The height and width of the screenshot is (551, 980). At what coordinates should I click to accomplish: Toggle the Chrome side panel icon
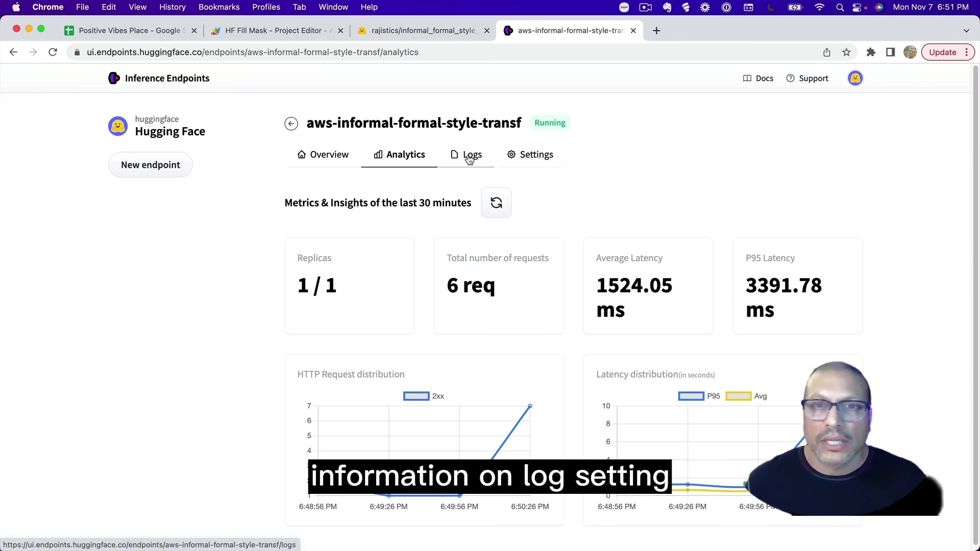coord(890,52)
